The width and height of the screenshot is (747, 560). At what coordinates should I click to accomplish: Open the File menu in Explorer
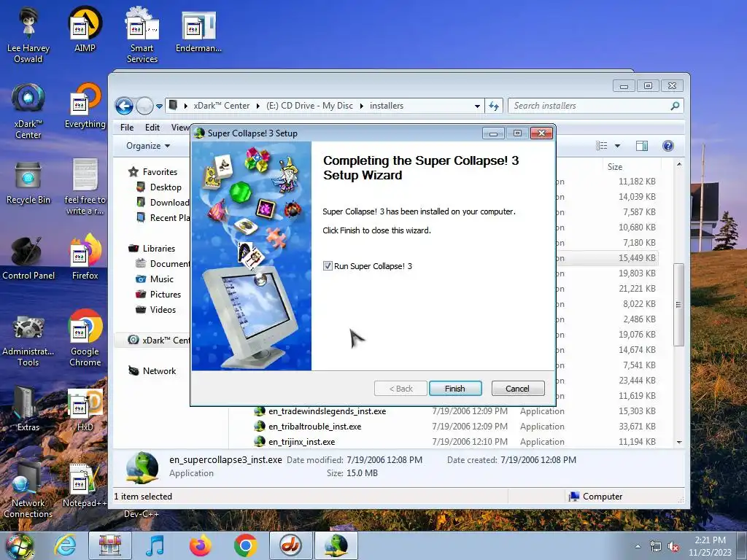127,128
